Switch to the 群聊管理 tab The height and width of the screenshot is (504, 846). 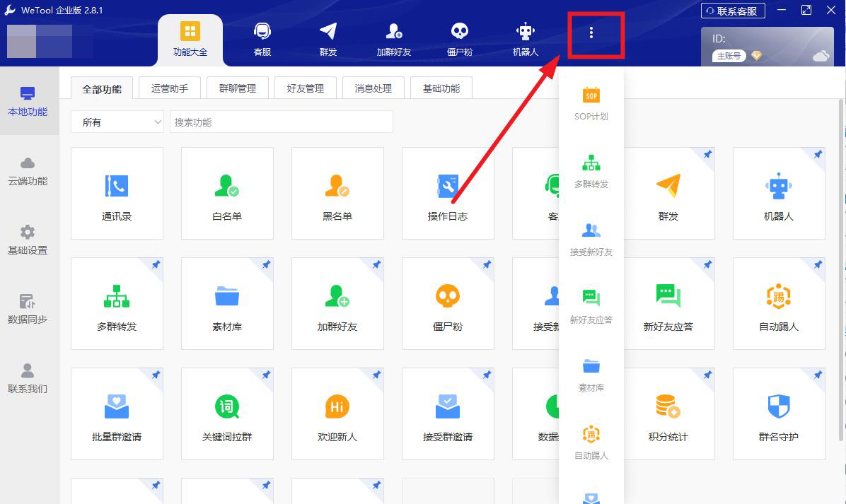pyautogui.click(x=238, y=88)
